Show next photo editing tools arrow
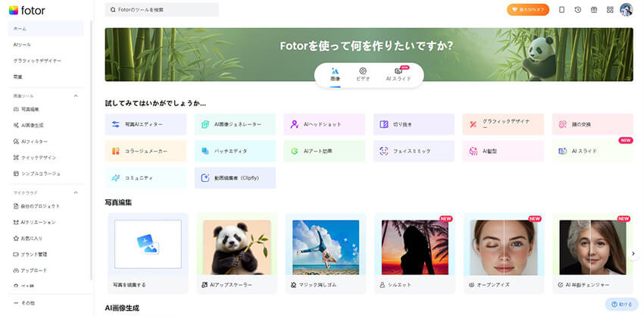Screen dimensions: 644x316 tap(633, 254)
